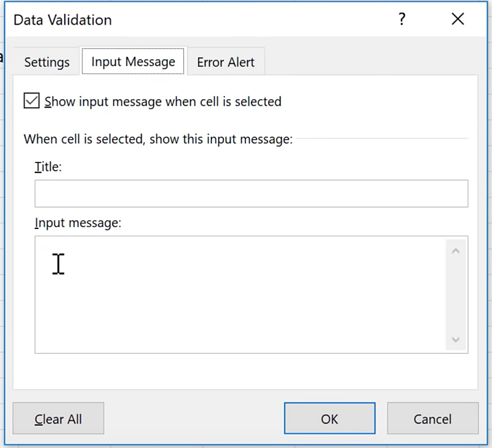
Task: Focus the Title text field
Action: (x=251, y=193)
